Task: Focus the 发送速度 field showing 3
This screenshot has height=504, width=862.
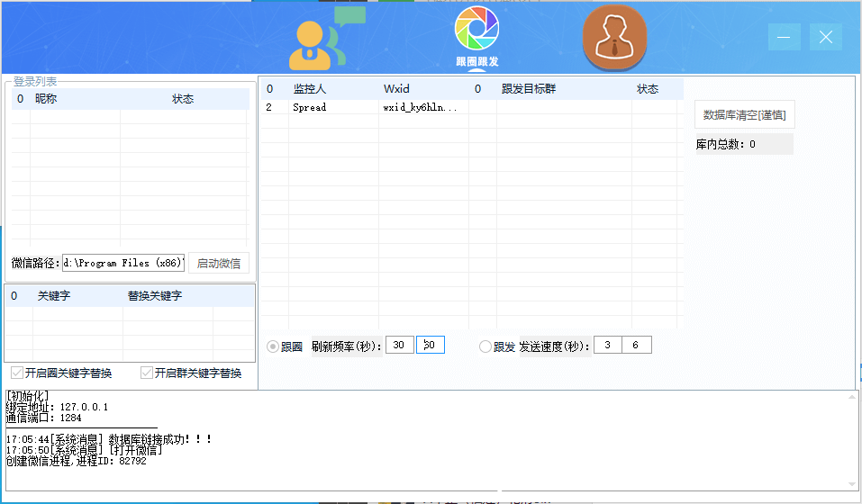Action: pyautogui.click(x=607, y=345)
